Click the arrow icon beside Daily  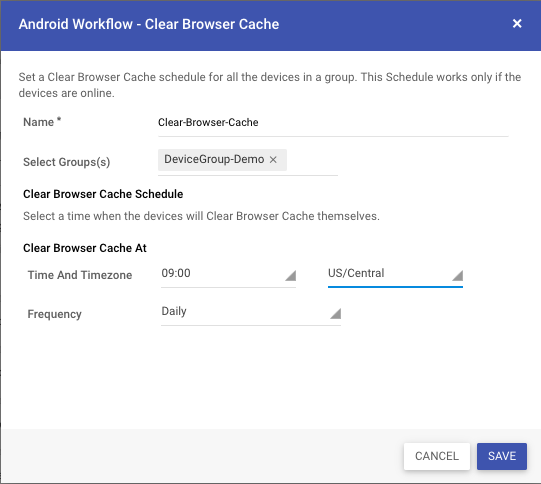335,313
